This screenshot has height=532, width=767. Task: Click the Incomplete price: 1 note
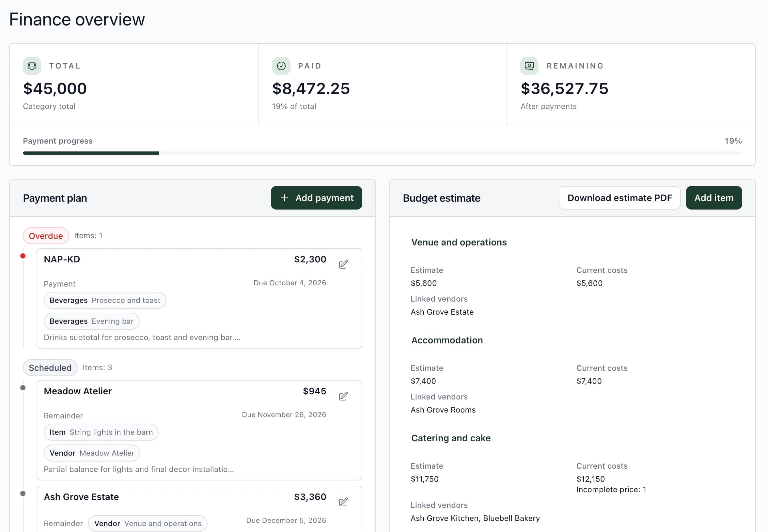pos(611,489)
